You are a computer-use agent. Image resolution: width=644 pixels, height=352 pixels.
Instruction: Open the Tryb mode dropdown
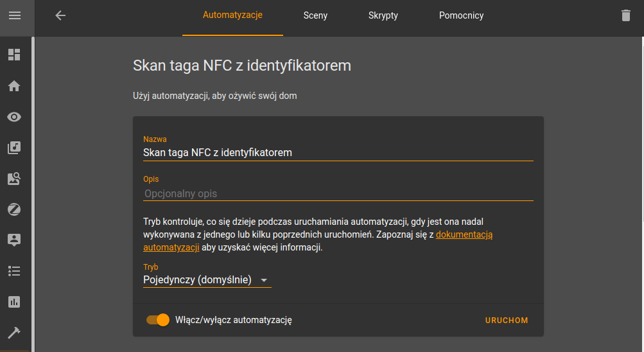click(207, 280)
